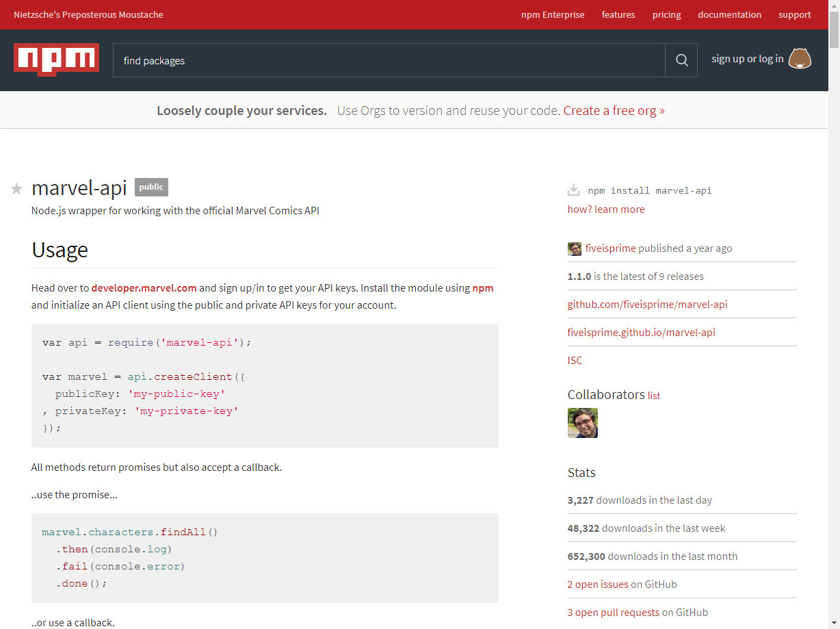Image resolution: width=840 pixels, height=629 pixels.
Task: Click the Usage heading
Action: (x=60, y=250)
